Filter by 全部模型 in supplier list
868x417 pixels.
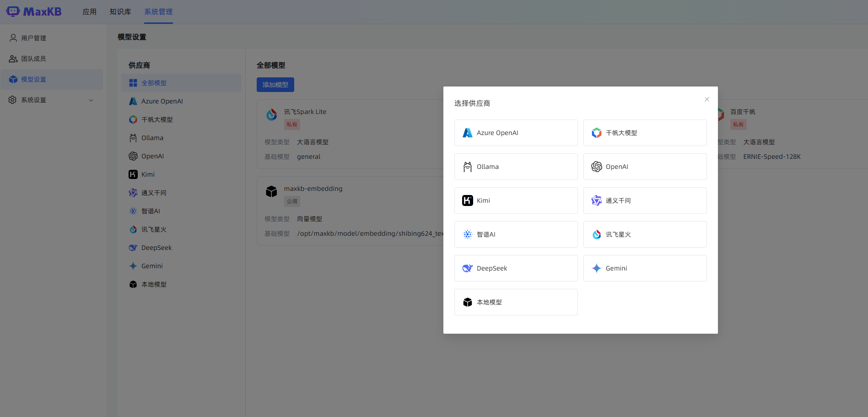pyautogui.click(x=154, y=83)
